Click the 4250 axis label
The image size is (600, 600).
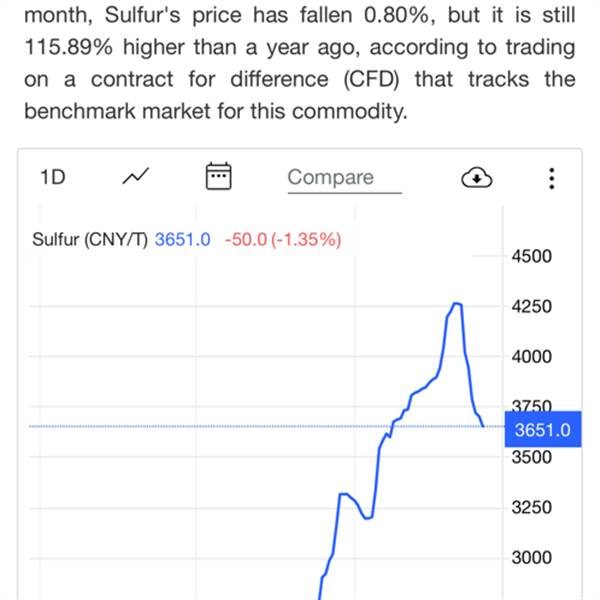531,306
